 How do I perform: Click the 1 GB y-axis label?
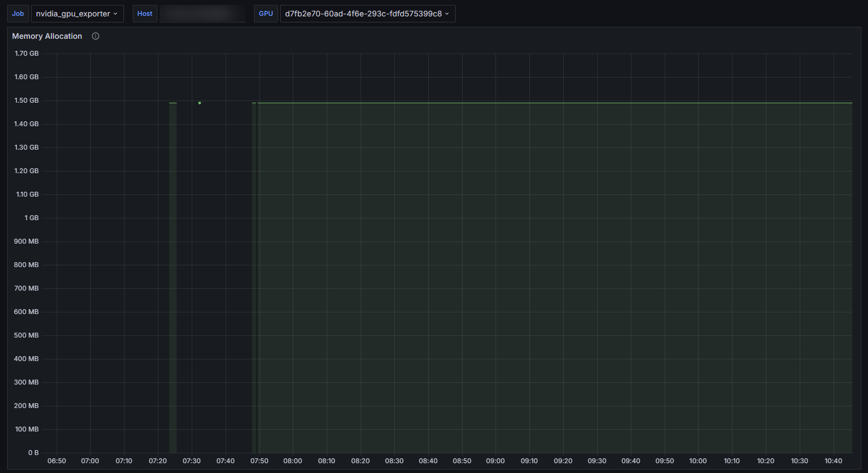32,218
